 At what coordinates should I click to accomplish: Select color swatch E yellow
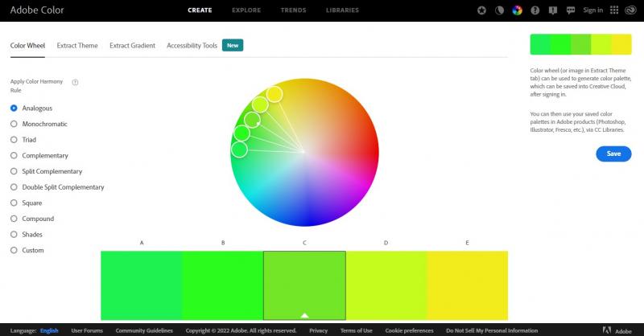pyautogui.click(x=468, y=285)
